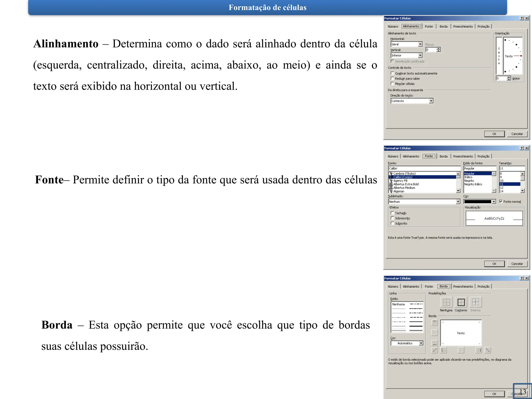
Task: Toggle the left border button
Action: coord(444,350)
